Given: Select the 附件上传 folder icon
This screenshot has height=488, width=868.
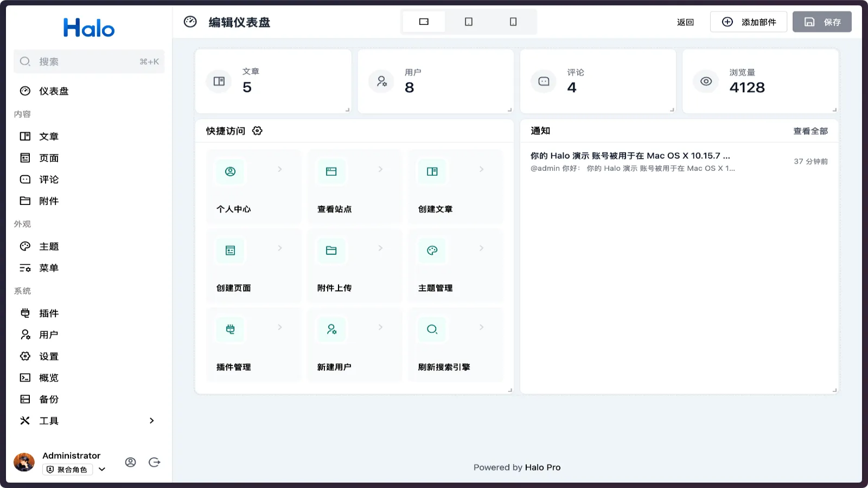Looking at the screenshot, I should point(331,251).
